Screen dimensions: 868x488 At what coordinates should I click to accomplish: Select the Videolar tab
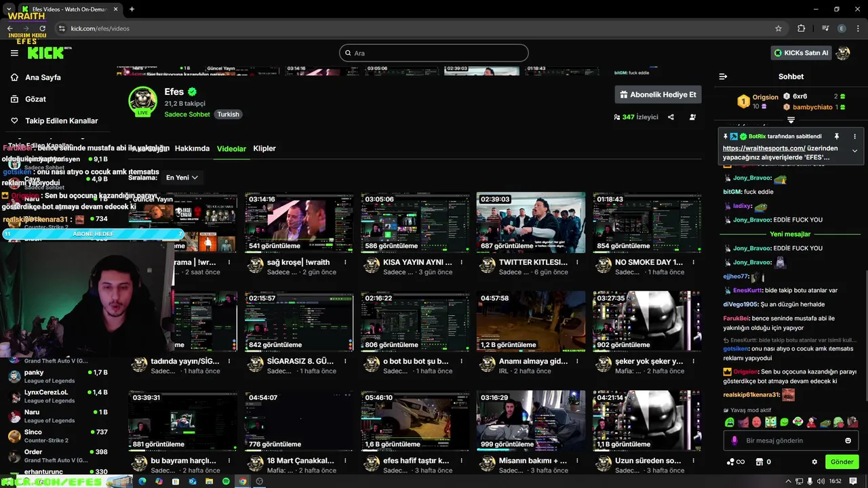pos(231,148)
